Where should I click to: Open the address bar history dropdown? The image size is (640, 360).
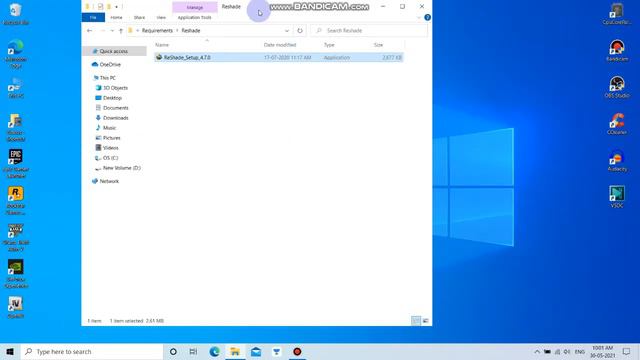click(x=287, y=31)
